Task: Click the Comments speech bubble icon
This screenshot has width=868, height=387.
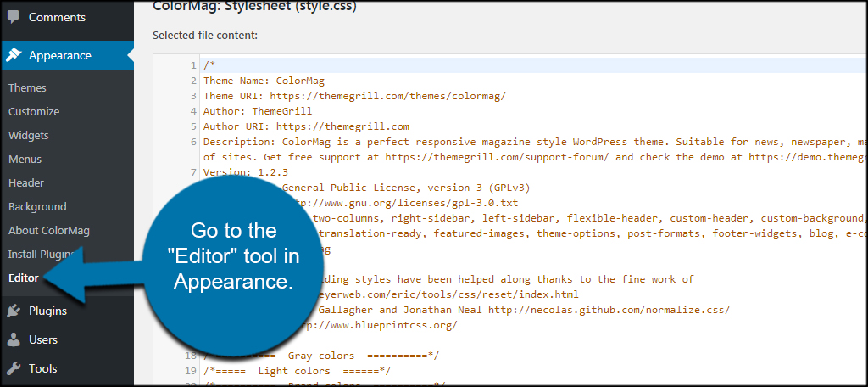Action: 14,17
